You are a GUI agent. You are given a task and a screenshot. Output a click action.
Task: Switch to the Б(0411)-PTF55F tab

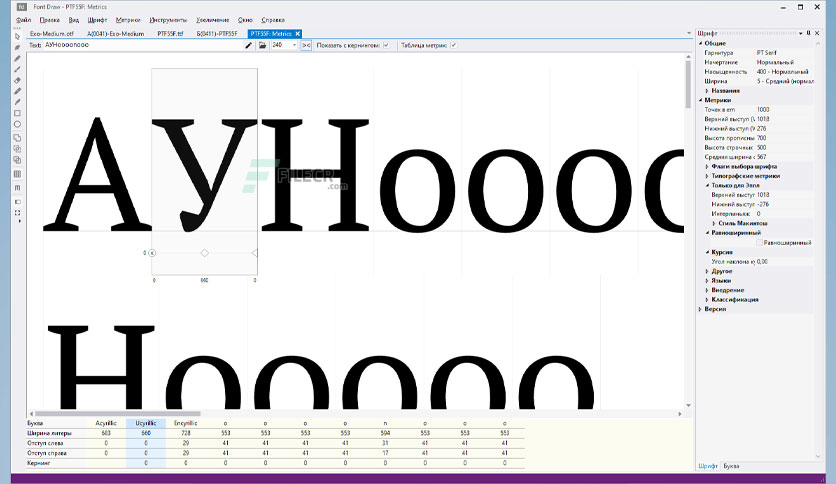pyautogui.click(x=217, y=34)
